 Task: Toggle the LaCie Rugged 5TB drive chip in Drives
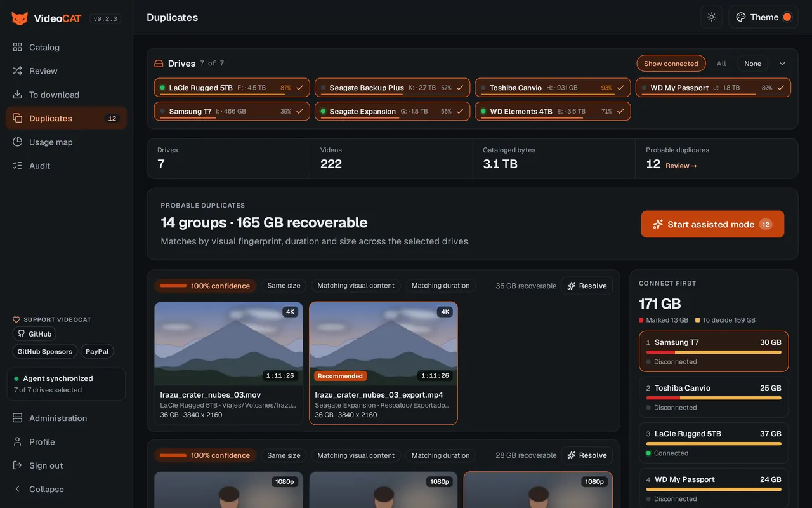(232, 88)
